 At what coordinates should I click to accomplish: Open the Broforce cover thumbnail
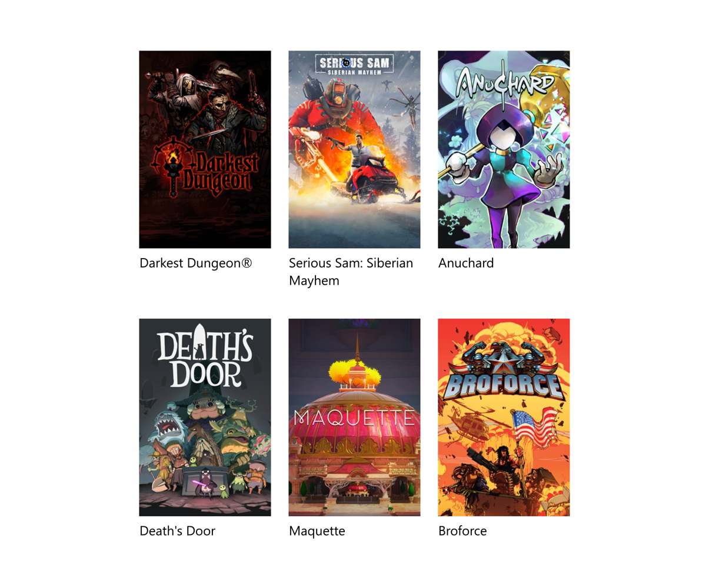(x=504, y=417)
